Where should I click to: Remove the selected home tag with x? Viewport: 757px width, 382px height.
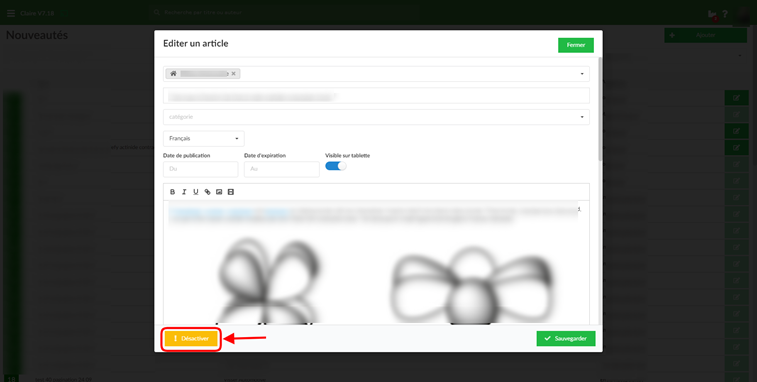click(x=233, y=73)
